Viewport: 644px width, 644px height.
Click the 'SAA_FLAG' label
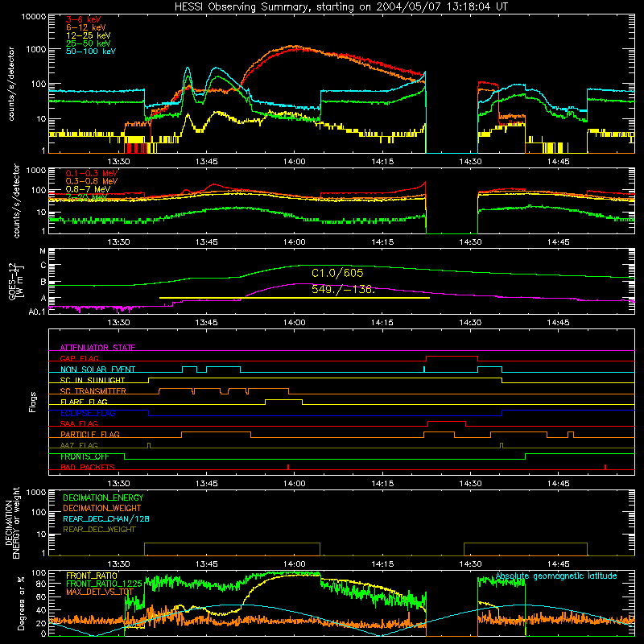click(79, 423)
